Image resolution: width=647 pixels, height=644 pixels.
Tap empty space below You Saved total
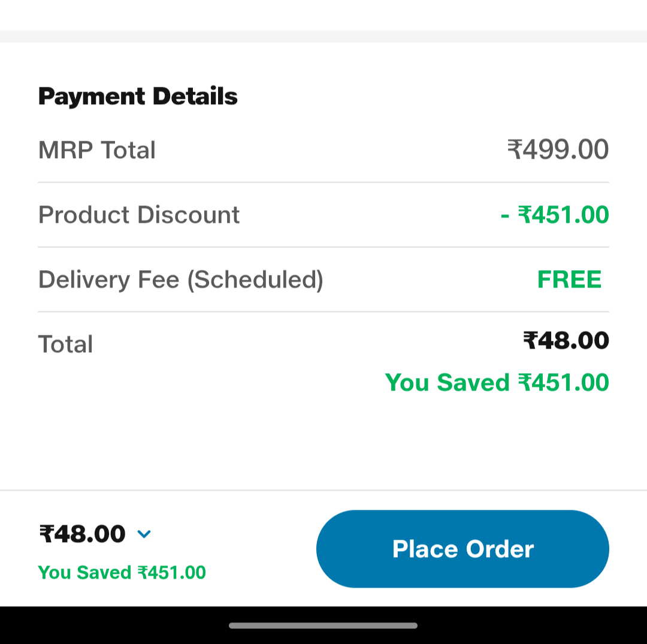[323, 442]
